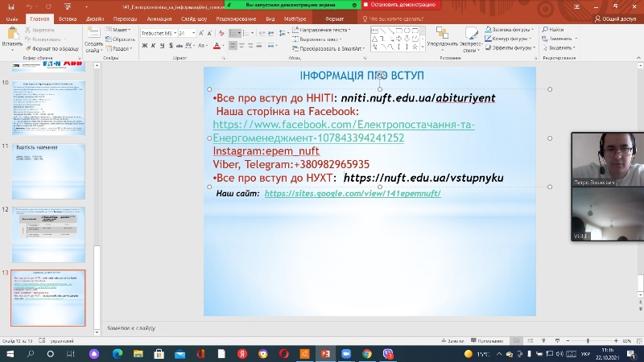Increase list indent level
Viewport: 644px width, 362px height.
271,33
